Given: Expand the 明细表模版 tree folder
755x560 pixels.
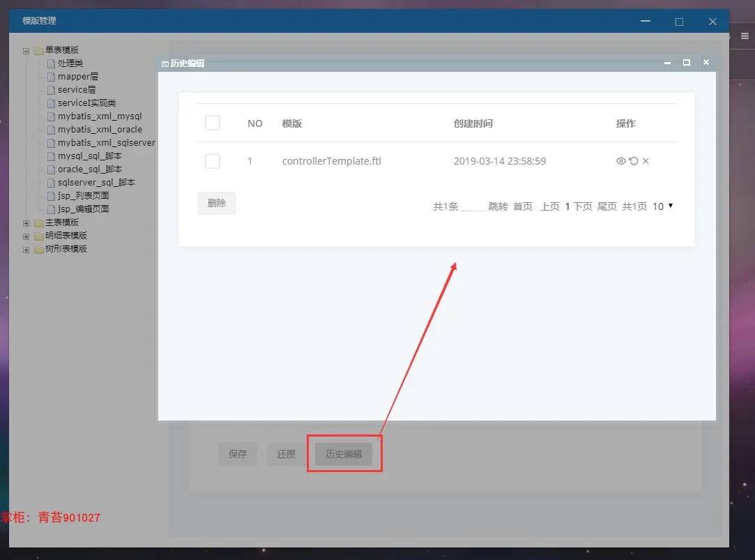Looking at the screenshot, I should click(26, 236).
